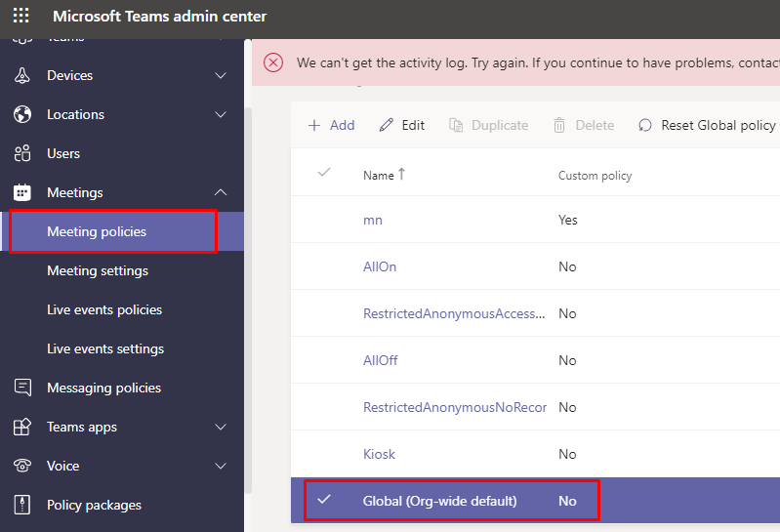Click the Policy packages icon
Image resolution: width=780 pixels, height=532 pixels.
pos(22,505)
